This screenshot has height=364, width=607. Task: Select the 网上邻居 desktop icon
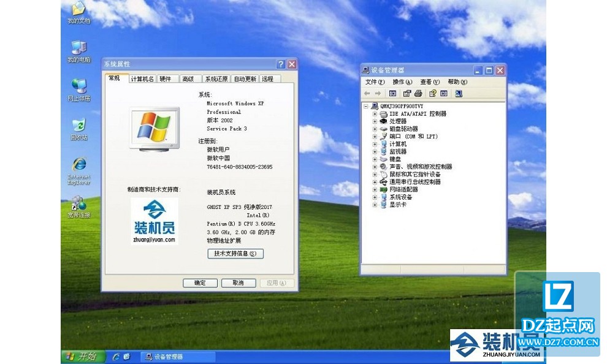tap(79, 89)
